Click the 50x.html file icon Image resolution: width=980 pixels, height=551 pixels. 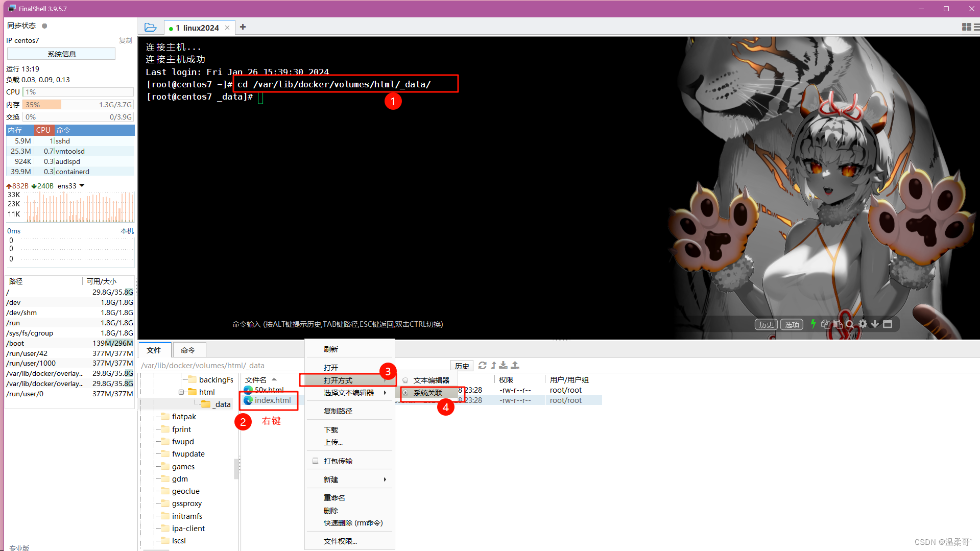pos(248,390)
